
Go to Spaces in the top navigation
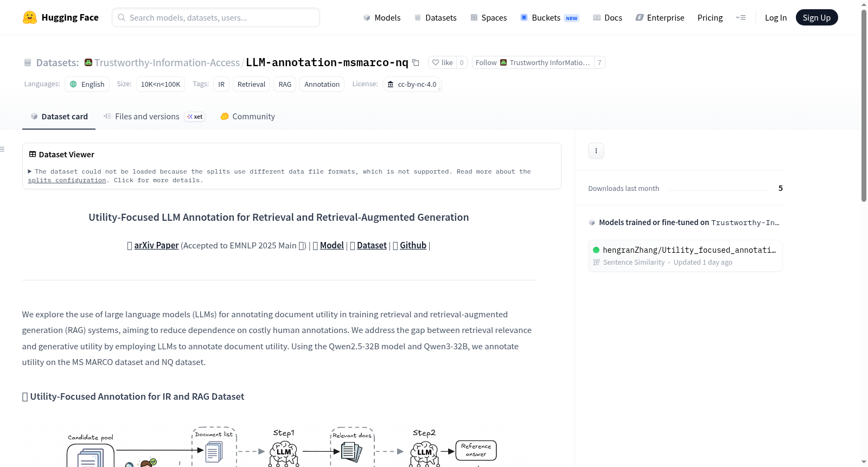click(x=488, y=17)
